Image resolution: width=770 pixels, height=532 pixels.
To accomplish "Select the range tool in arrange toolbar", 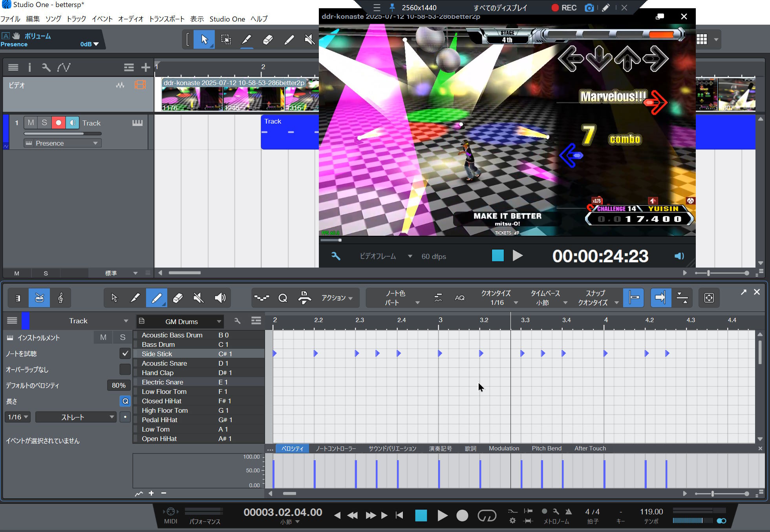I will coord(226,40).
